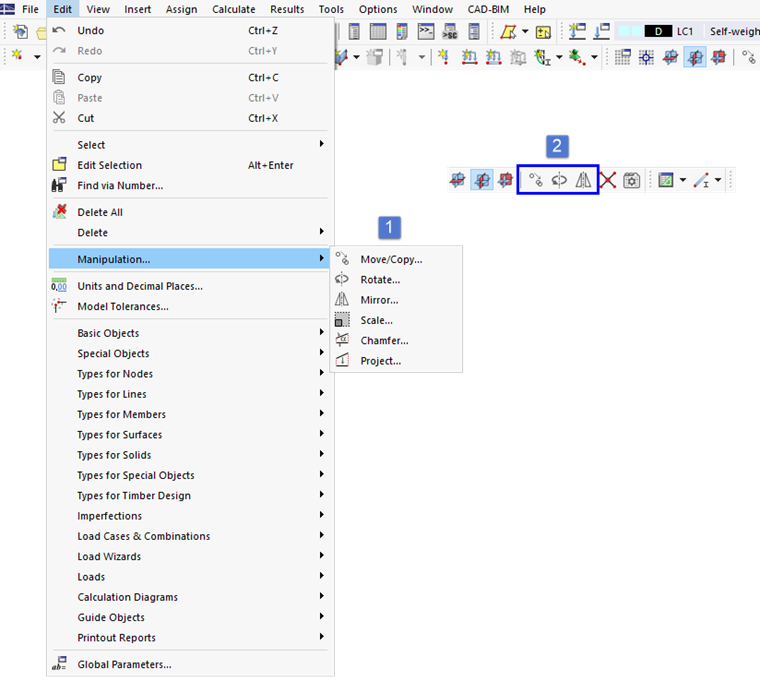Screen dimensions: 760x693
Task: Open Global Parameters...
Action: pyautogui.click(x=190, y=664)
